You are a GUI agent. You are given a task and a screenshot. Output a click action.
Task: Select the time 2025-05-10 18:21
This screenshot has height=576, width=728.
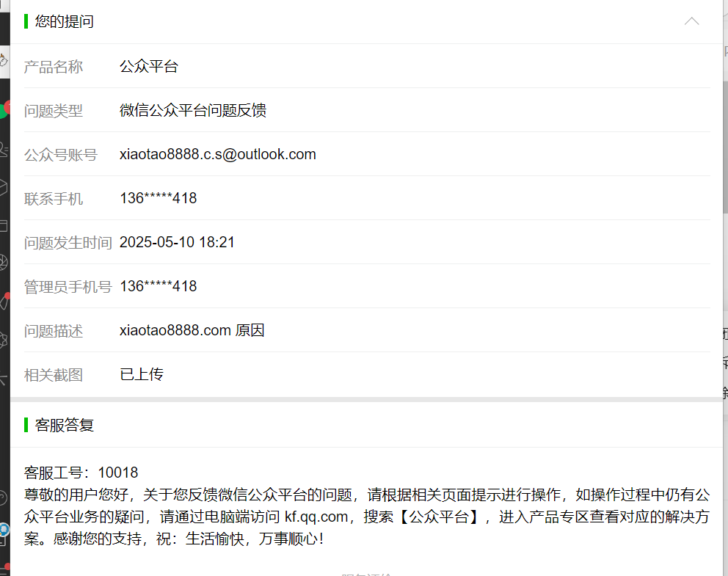pos(177,242)
